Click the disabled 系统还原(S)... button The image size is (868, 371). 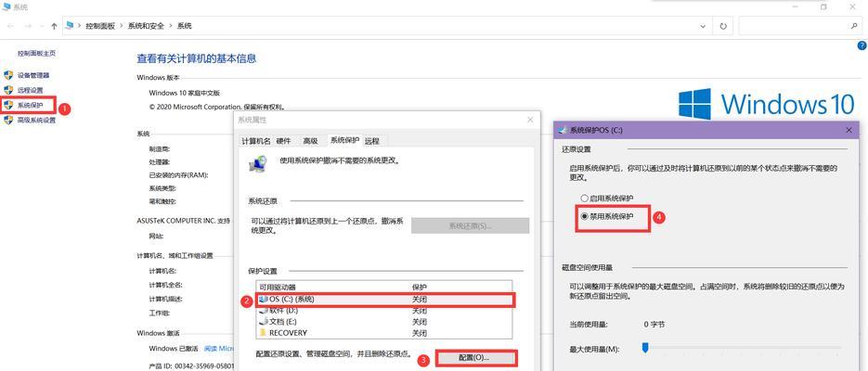[470, 225]
